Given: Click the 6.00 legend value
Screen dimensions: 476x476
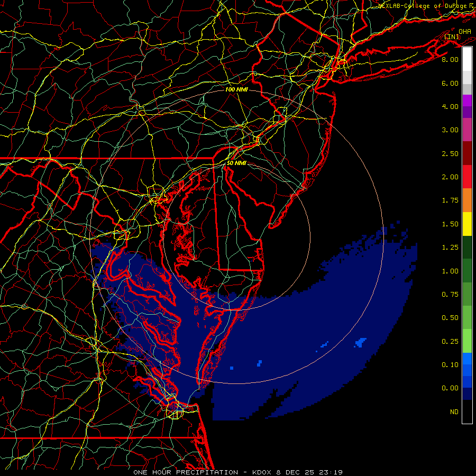Looking at the screenshot, I should [450, 83].
